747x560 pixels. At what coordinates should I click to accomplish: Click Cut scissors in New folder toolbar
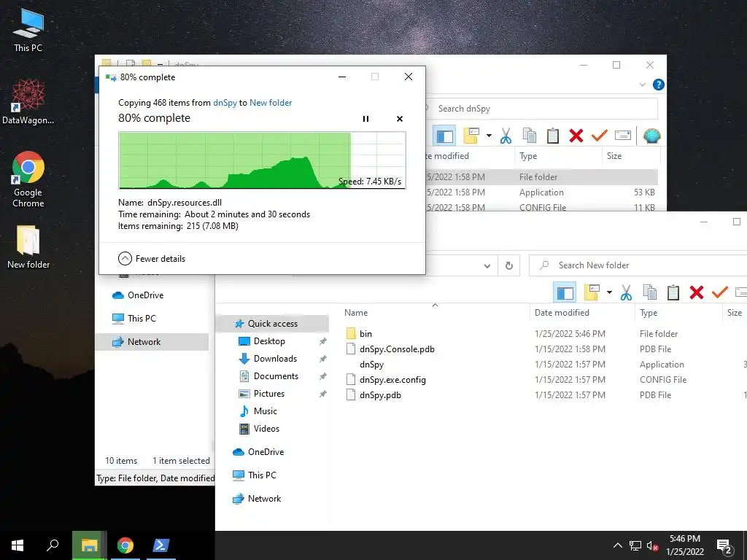(626, 293)
